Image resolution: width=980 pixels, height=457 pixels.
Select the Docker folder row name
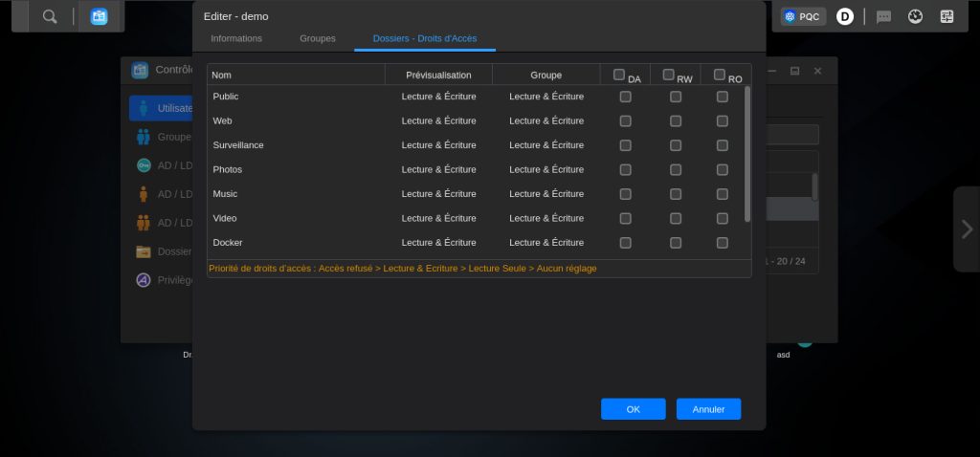[x=228, y=242]
